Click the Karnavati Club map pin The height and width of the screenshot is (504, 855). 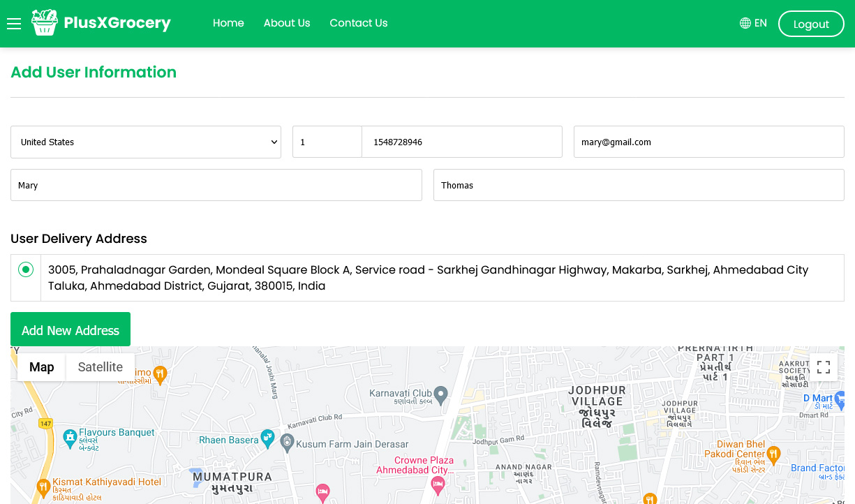pos(440,394)
